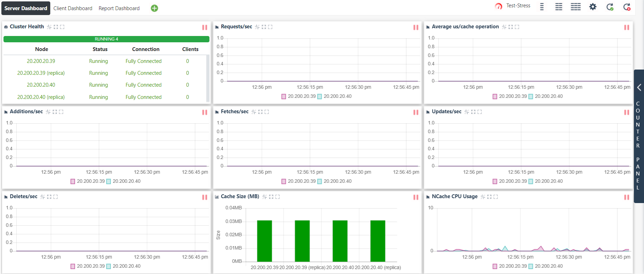The width and height of the screenshot is (644, 274).
Task: Select node 20.200.20.39 (replica) row
Action: (x=105, y=73)
